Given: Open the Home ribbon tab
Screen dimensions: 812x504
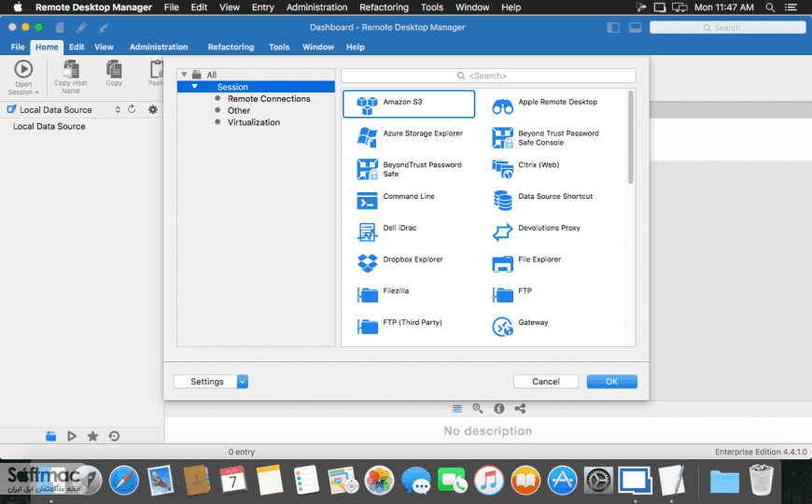Looking at the screenshot, I should [47, 47].
